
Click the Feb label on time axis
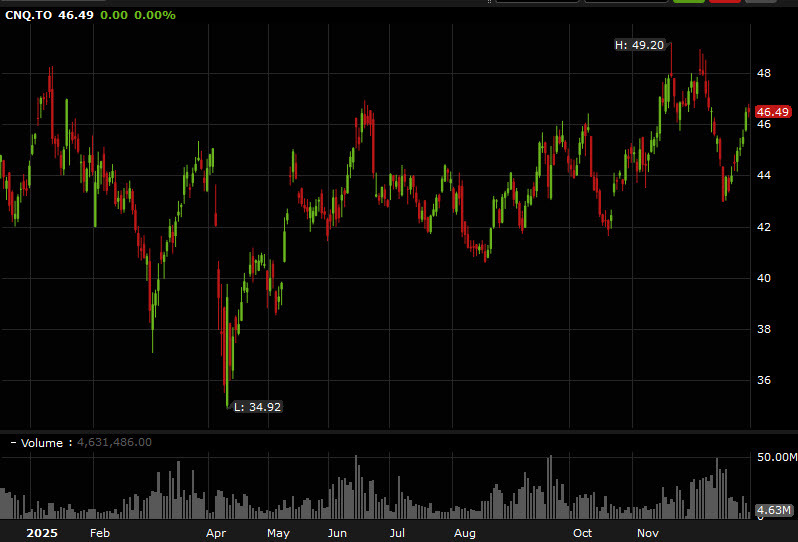point(100,533)
